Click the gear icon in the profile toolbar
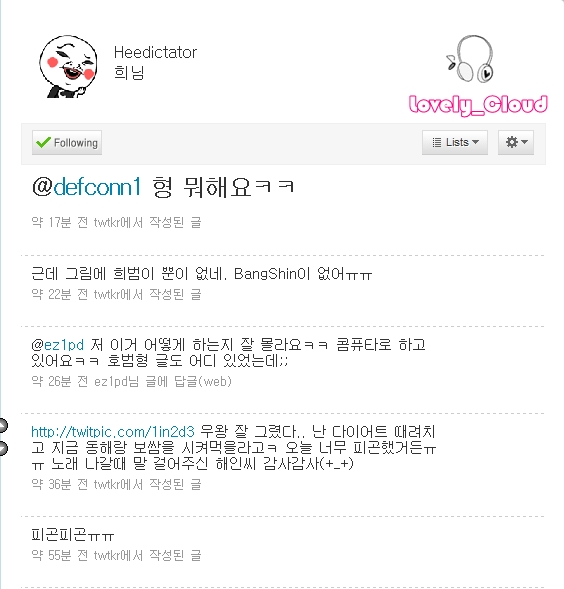The height and width of the screenshot is (589, 564). [x=511, y=142]
